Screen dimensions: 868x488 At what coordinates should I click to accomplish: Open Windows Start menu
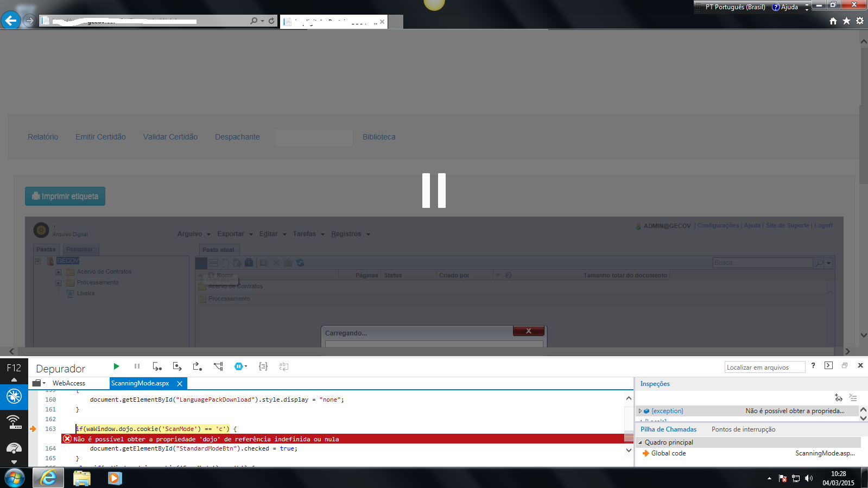(15, 478)
